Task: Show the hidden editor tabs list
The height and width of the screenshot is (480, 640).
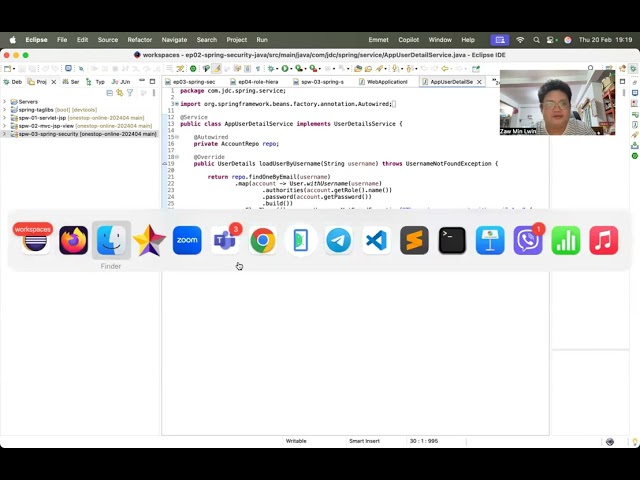Action: (x=495, y=82)
